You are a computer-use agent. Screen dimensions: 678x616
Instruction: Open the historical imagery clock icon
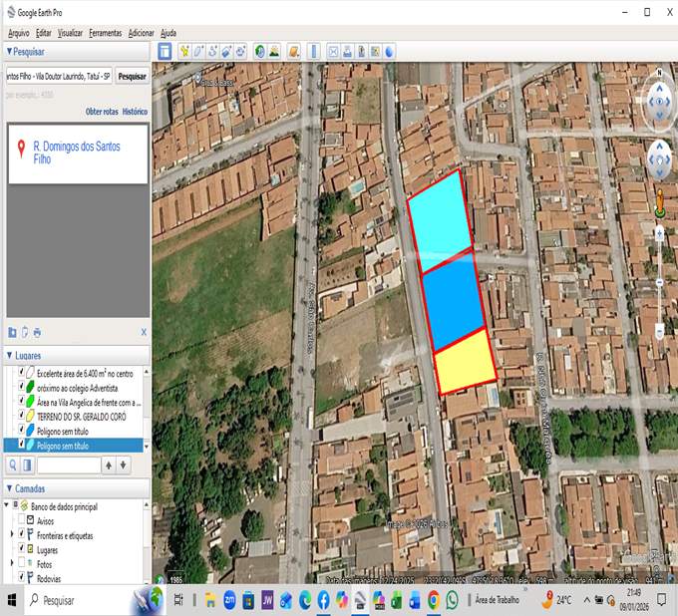point(259,51)
